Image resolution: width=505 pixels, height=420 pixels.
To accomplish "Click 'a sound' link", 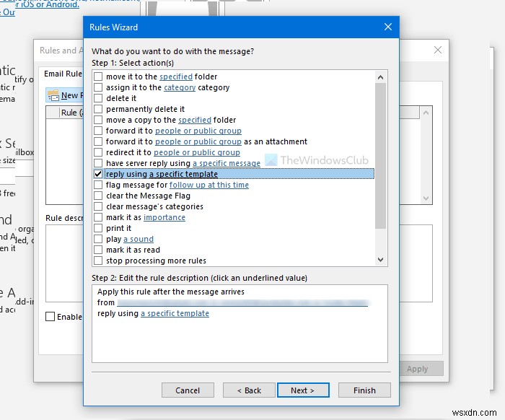I will pos(139,239).
